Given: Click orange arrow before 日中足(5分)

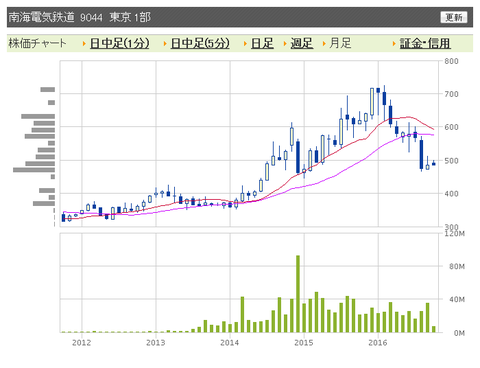Looking at the screenshot, I should click(165, 44).
